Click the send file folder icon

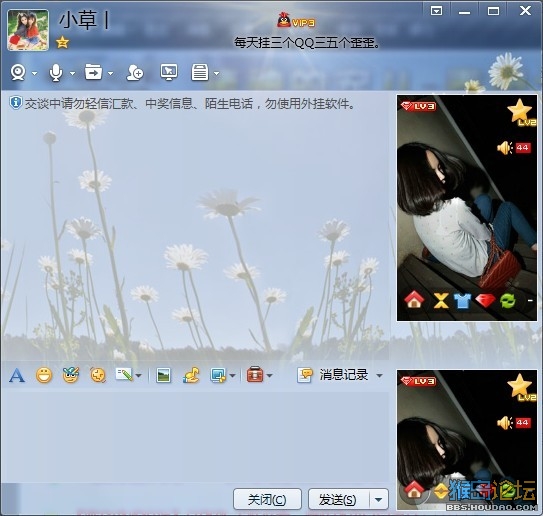[94, 72]
